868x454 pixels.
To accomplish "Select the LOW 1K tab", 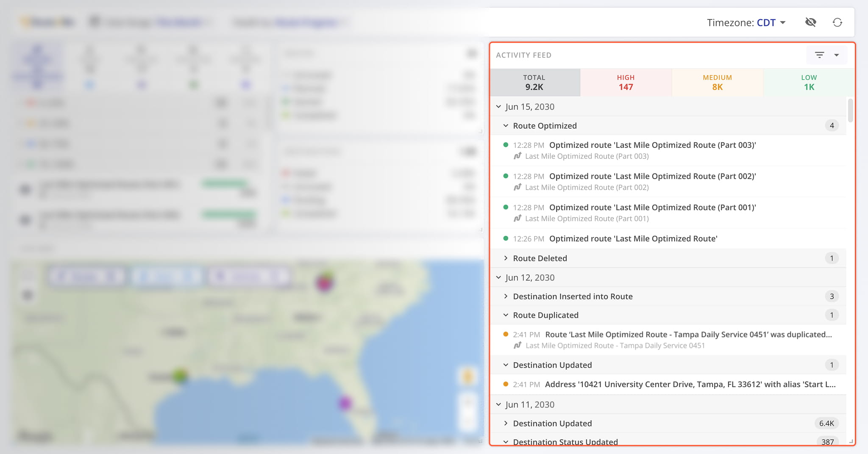I will pyautogui.click(x=809, y=83).
